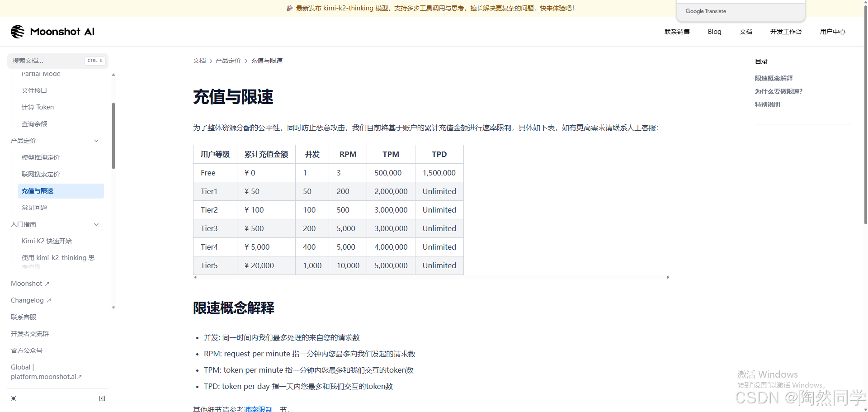Image resolution: width=868 pixels, height=412 pixels.
Task: Open 文档 in top navigation
Action: coord(746,32)
